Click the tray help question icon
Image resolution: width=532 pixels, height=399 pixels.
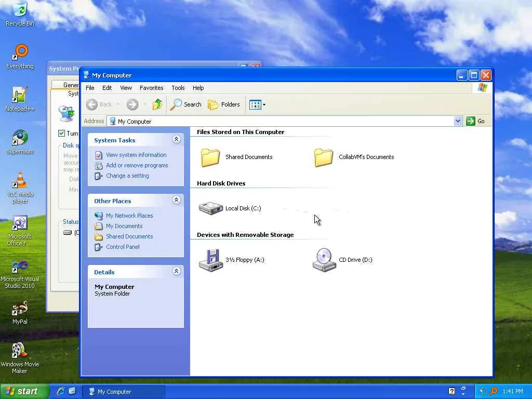click(x=451, y=391)
